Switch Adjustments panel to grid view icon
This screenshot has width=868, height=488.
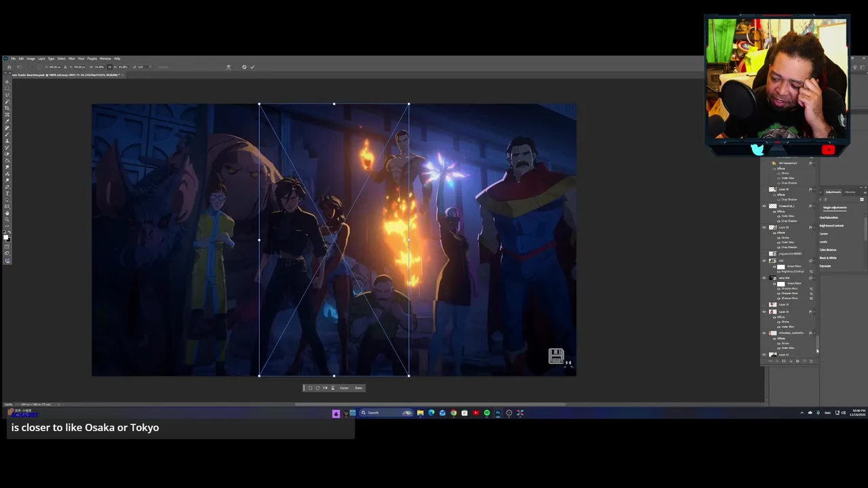[x=862, y=199]
